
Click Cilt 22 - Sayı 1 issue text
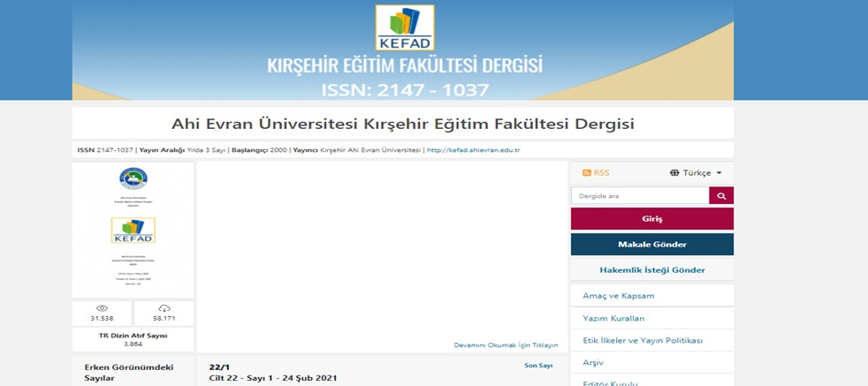tap(273, 379)
